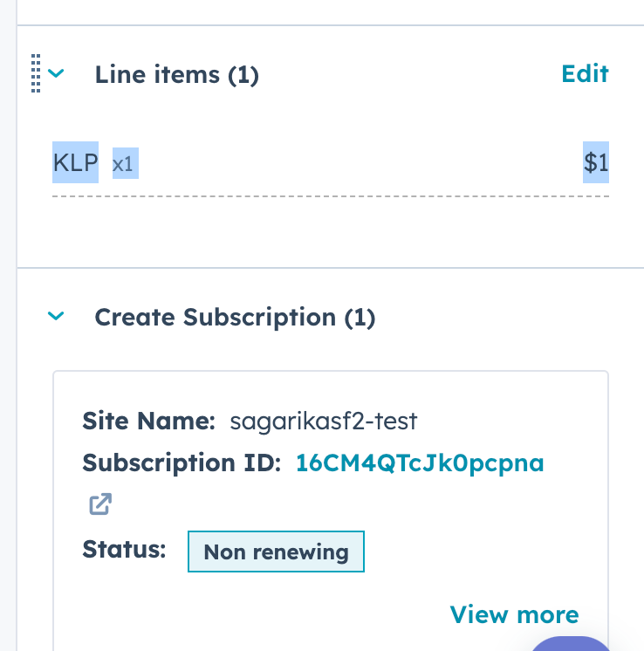
Task: Click the Non renewing status badge
Action: point(276,552)
